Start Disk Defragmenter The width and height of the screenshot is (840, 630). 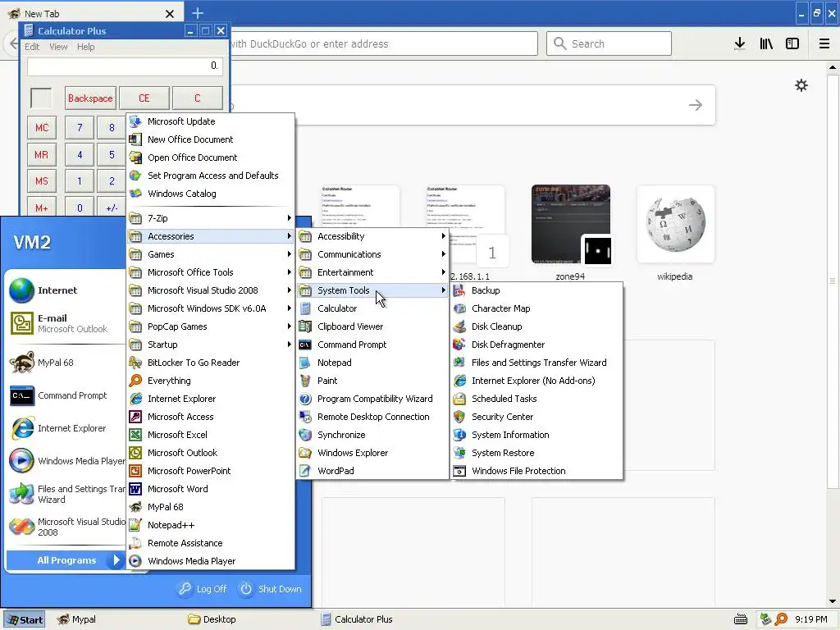536,345
